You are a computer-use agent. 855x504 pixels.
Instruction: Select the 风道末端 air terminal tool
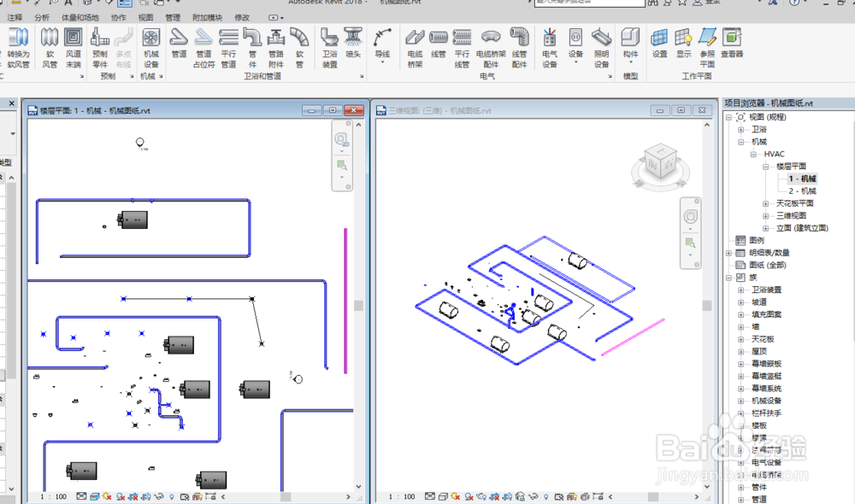[73, 48]
